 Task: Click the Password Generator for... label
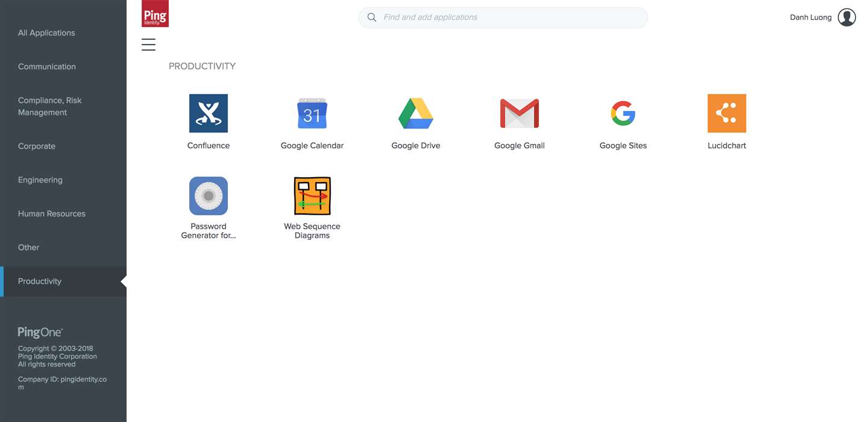pos(209,231)
